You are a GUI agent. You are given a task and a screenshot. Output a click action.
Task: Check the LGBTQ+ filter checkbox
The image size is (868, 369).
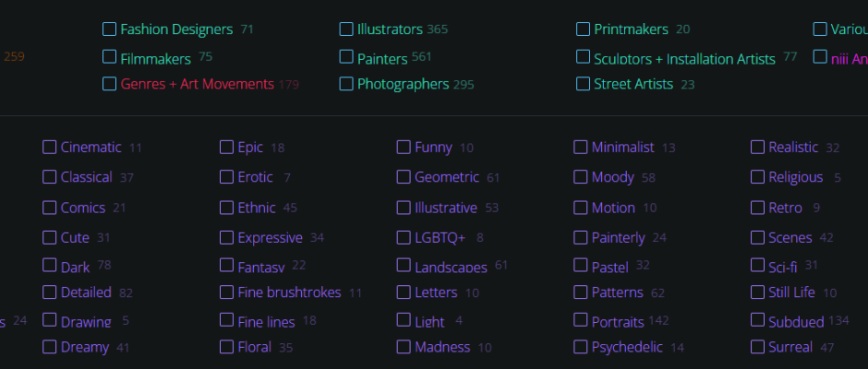pos(404,237)
